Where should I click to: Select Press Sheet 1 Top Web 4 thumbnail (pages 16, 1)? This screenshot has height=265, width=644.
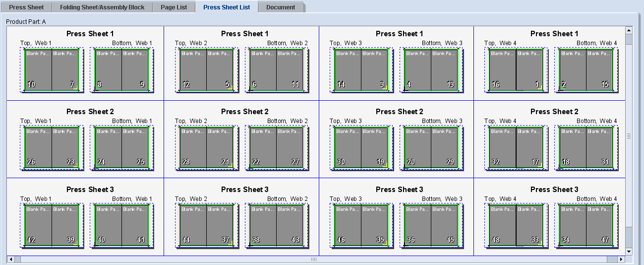[x=516, y=70]
